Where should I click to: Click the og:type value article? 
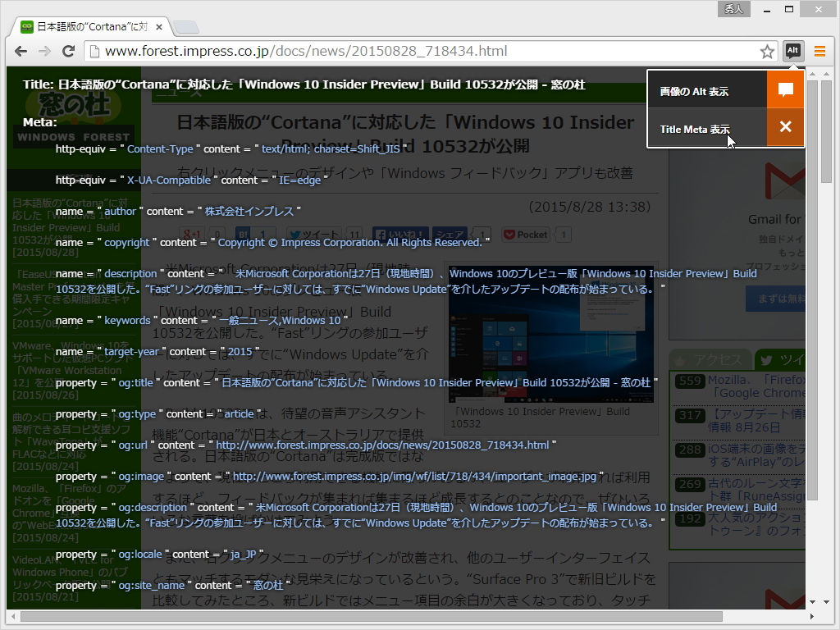click(x=239, y=414)
